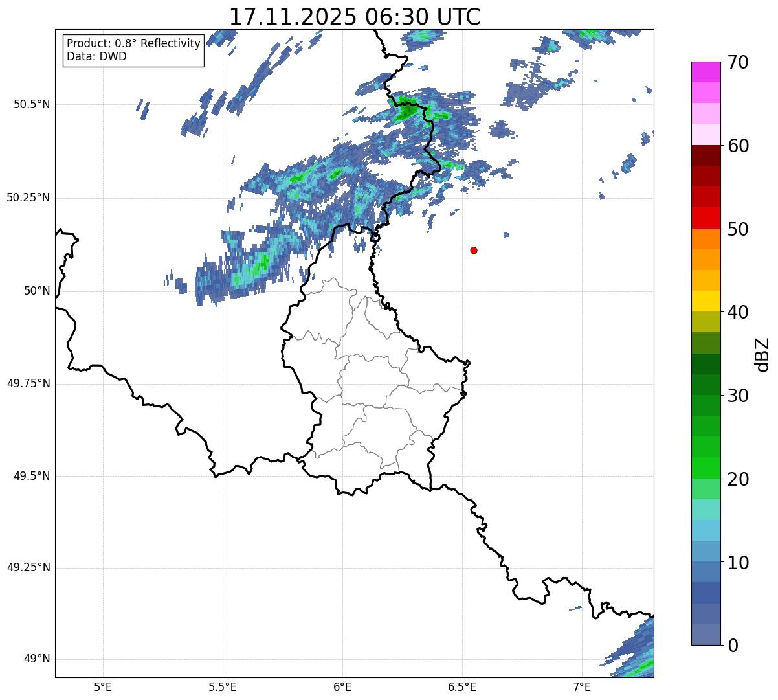Click the '49°N' latitude label
778x700 pixels.
37,659
